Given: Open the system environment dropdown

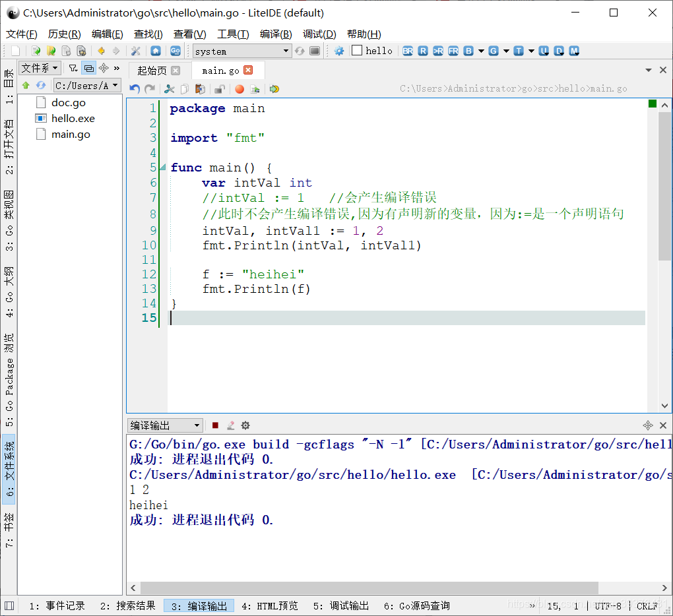Looking at the screenshot, I should [x=242, y=51].
